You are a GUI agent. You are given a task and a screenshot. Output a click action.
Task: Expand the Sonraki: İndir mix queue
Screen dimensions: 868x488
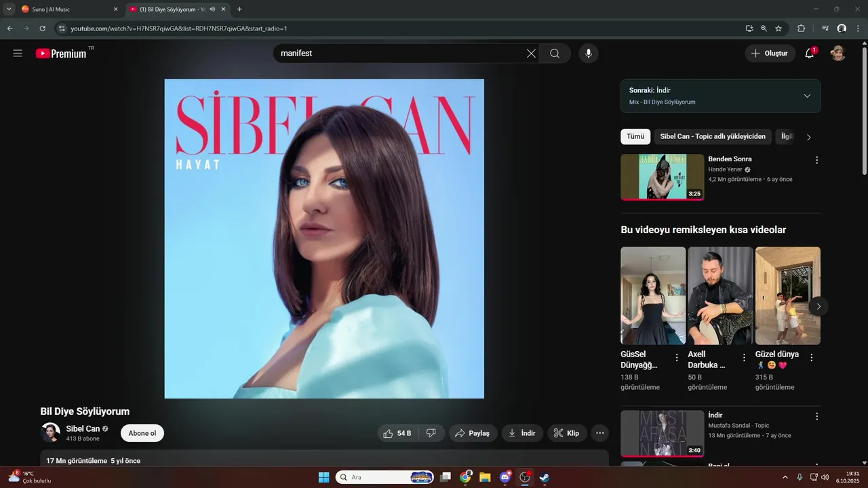[807, 96]
